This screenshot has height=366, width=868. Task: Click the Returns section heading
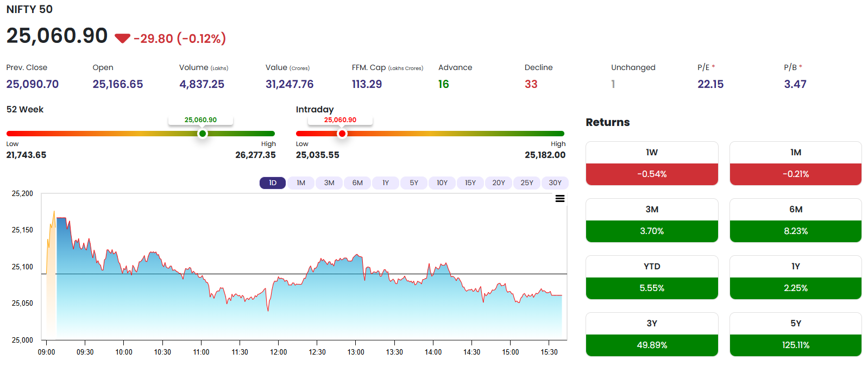tap(608, 122)
